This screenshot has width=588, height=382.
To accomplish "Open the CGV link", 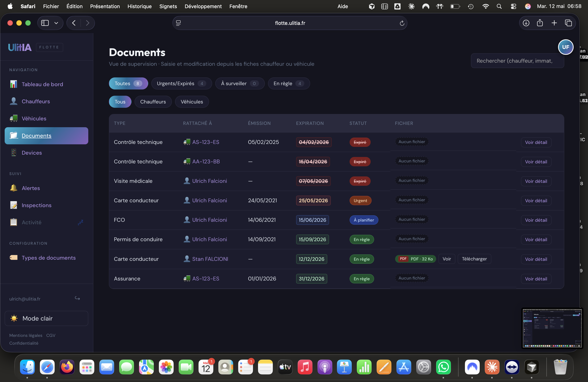I will [x=51, y=335].
